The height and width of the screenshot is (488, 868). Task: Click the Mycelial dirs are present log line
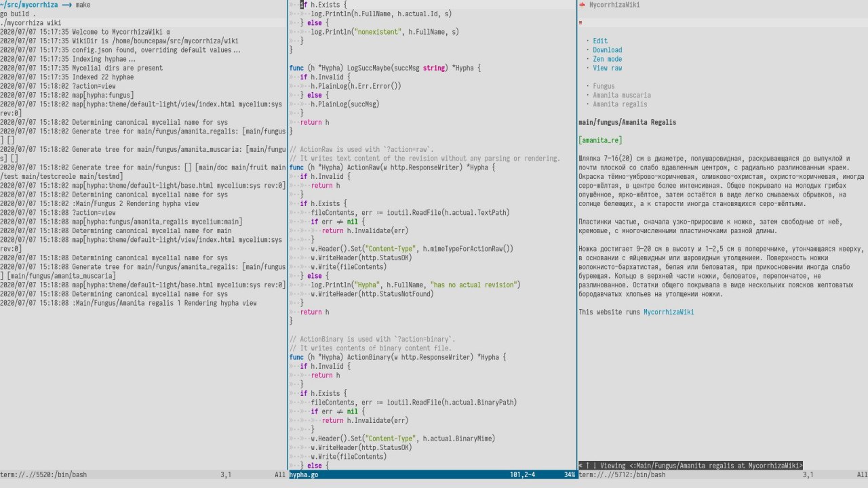[81, 68]
